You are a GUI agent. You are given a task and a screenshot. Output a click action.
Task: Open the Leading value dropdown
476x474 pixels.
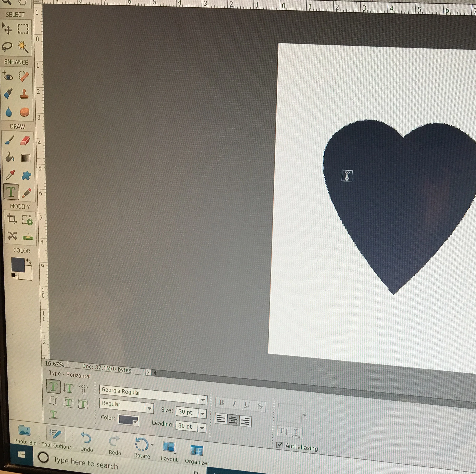tap(202, 428)
